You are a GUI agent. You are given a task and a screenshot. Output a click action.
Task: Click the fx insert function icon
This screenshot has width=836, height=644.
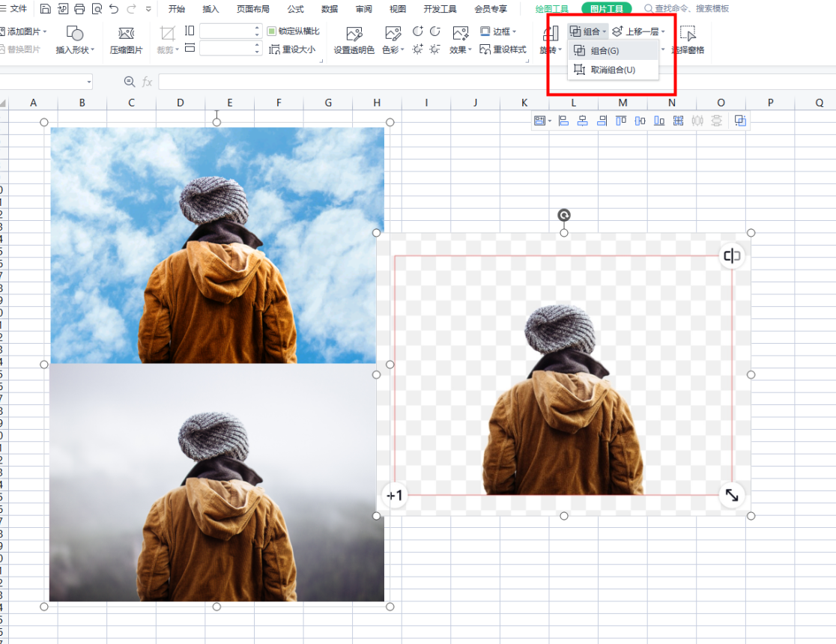[147, 82]
